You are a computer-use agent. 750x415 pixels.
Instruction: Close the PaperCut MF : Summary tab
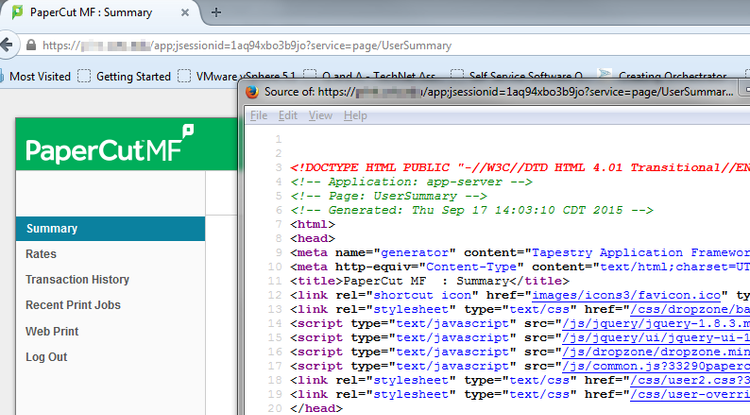tap(185, 13)
